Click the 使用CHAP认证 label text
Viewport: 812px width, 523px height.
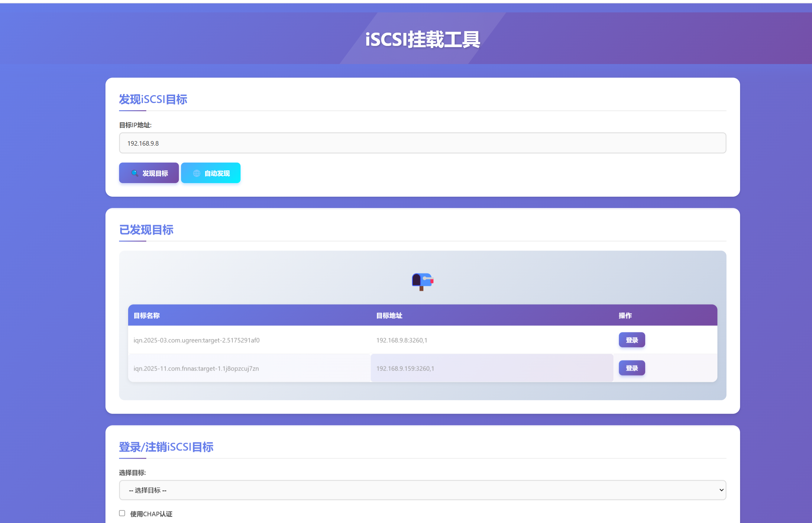[151, 514]
